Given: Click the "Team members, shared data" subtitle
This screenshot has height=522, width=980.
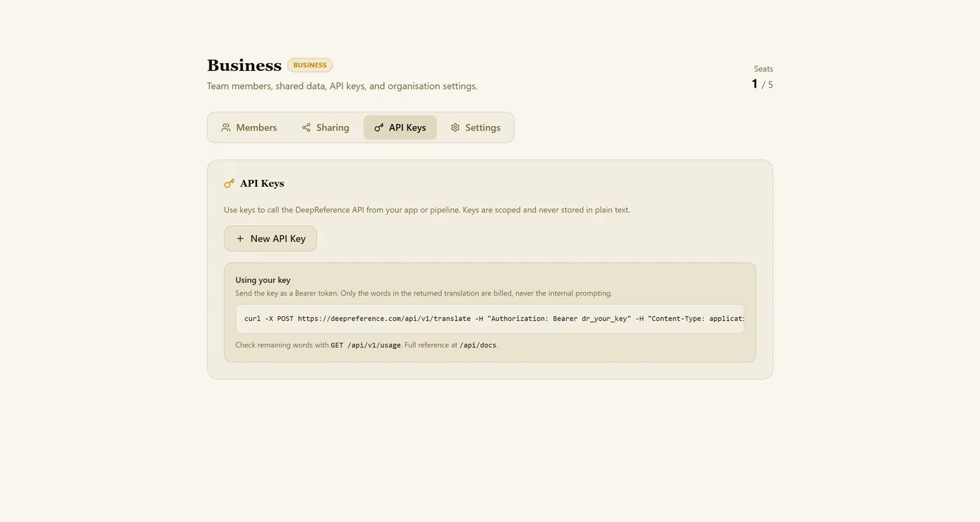Looking at the screenshot, I should point(342,86).
